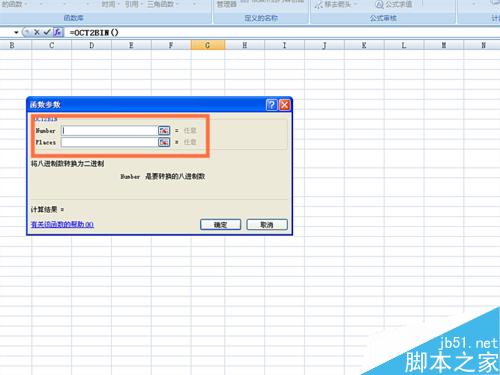The image size is (500, 375).
Task: Collapse dialog using Number range selector icon
Action: [164, 131]
